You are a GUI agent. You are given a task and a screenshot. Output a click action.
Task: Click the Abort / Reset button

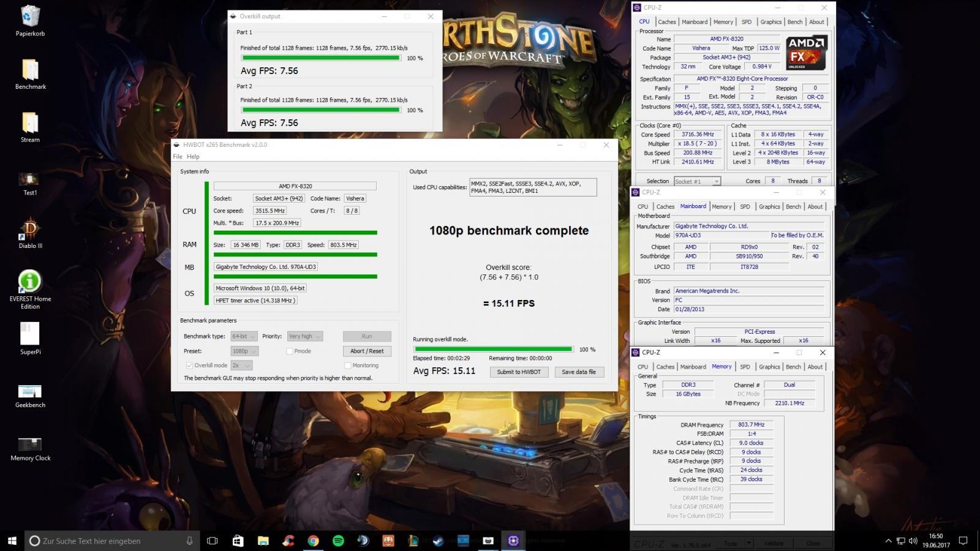[366, 351]
